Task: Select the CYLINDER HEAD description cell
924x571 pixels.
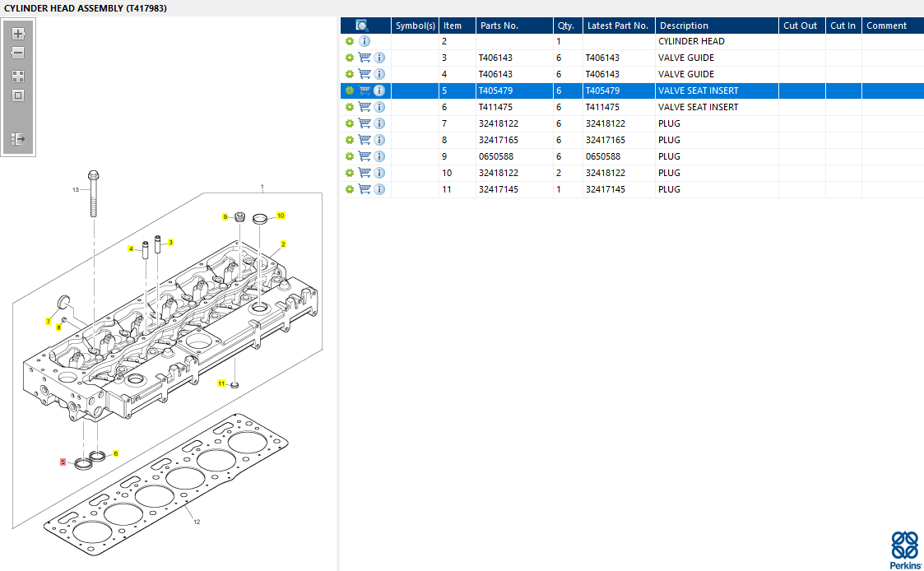Action: click(x=717, y=41)
